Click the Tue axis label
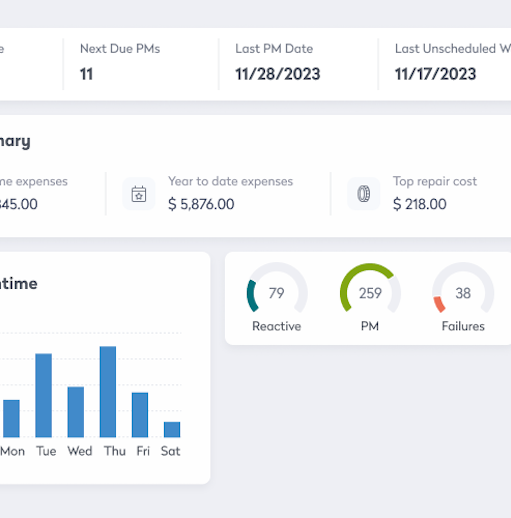This screenshot has height=518, width=511. 46,451
